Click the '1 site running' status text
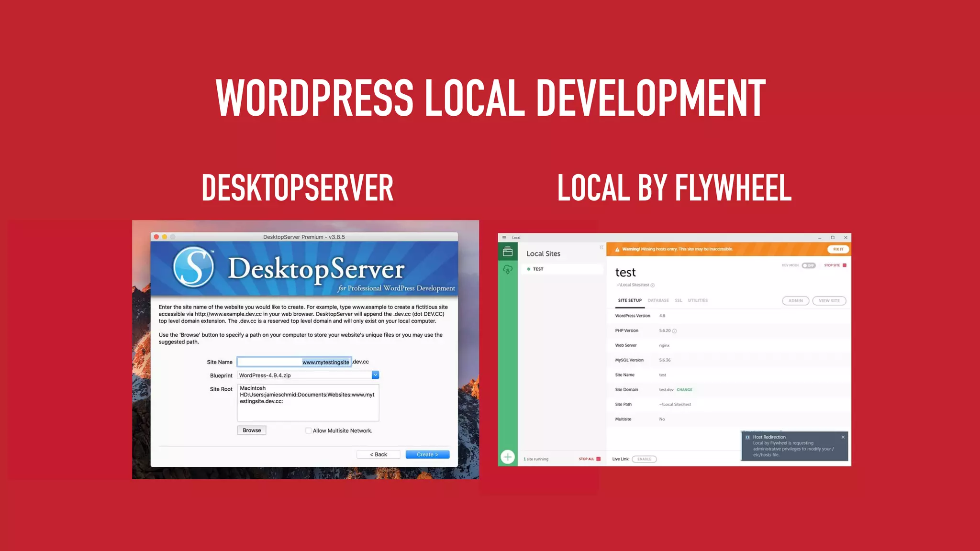 (536, 459)
